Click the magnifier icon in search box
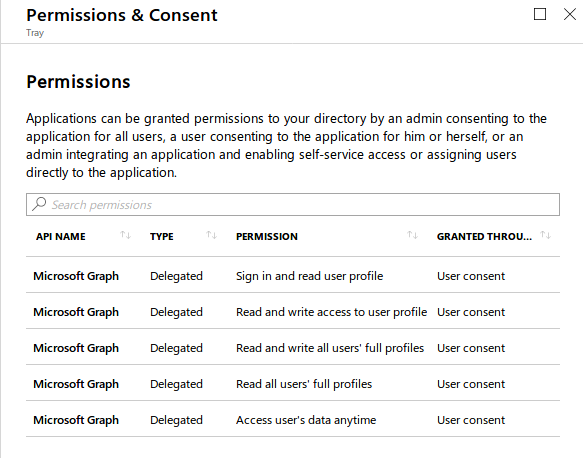Image resolution: width=583 pixels, height=458 pixels. click(x=39, y=204)
